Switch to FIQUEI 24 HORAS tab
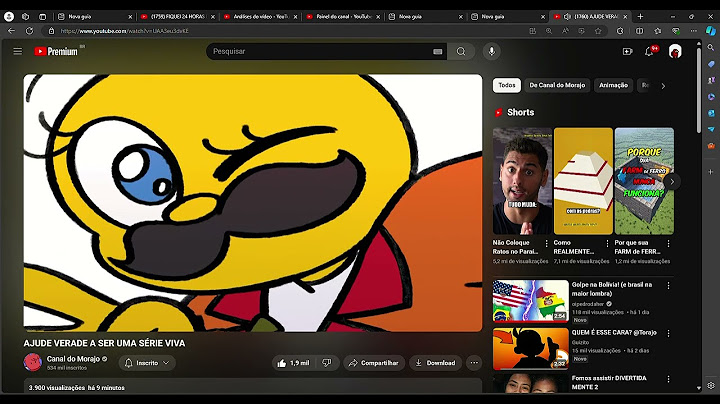The height and width of the screenshot is (404, 720). click(177, 17)
